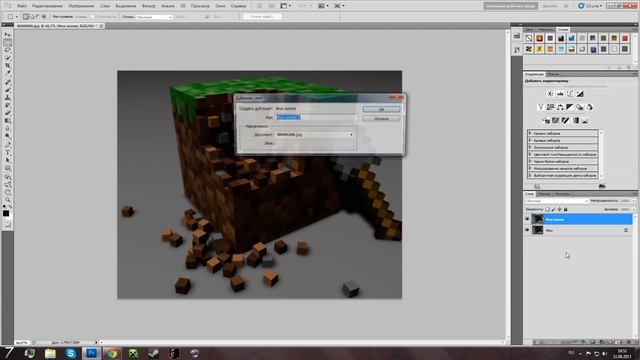
Task: Click the foreground color swatch
Action: [x=6, y=213]
